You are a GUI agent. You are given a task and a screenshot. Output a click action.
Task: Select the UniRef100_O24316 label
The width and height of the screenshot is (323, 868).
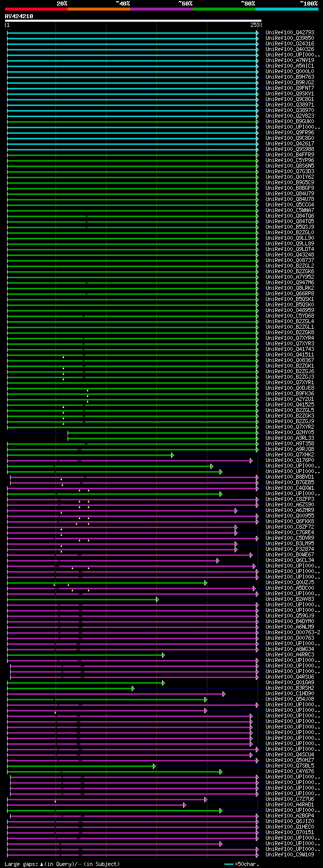click(x=290, y=43)
